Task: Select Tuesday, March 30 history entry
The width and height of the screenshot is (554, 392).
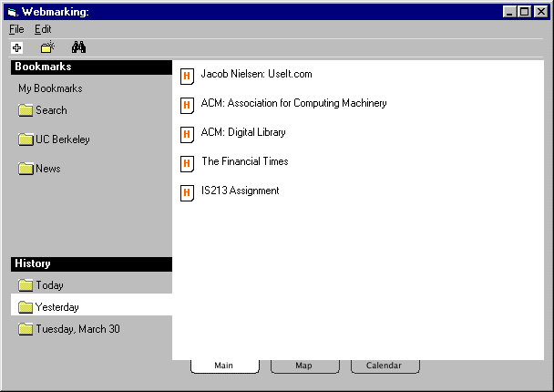Action: click(77, 329)
